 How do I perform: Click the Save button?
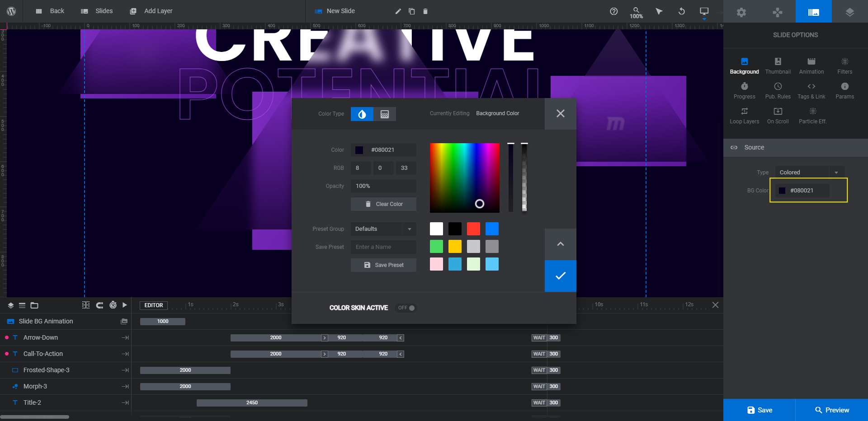pos(759,410)
